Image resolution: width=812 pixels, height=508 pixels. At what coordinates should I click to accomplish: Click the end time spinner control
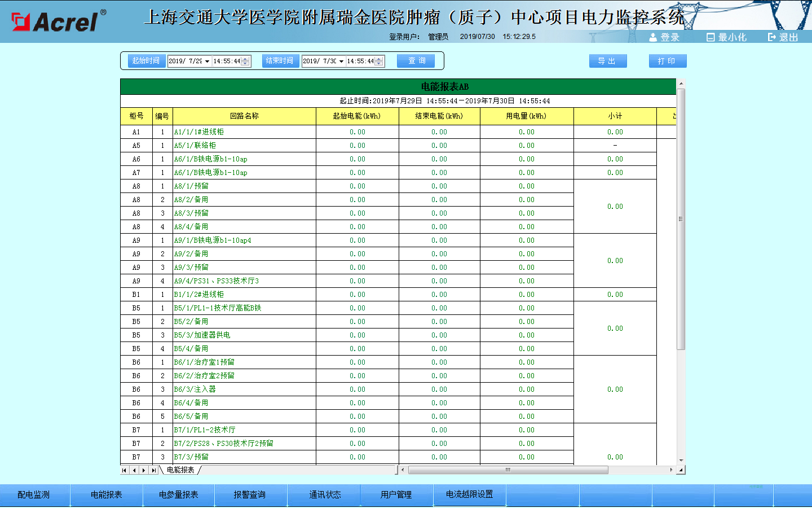(379, 61)
